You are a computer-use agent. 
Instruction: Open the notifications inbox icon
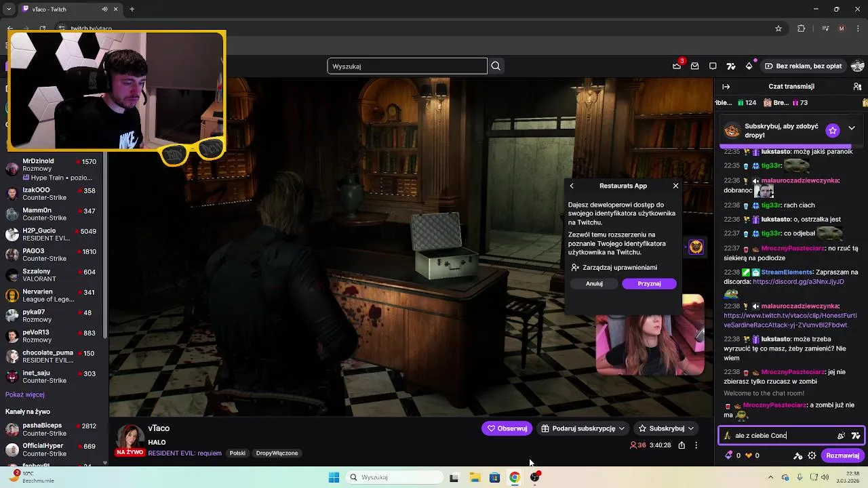[695, 66]
